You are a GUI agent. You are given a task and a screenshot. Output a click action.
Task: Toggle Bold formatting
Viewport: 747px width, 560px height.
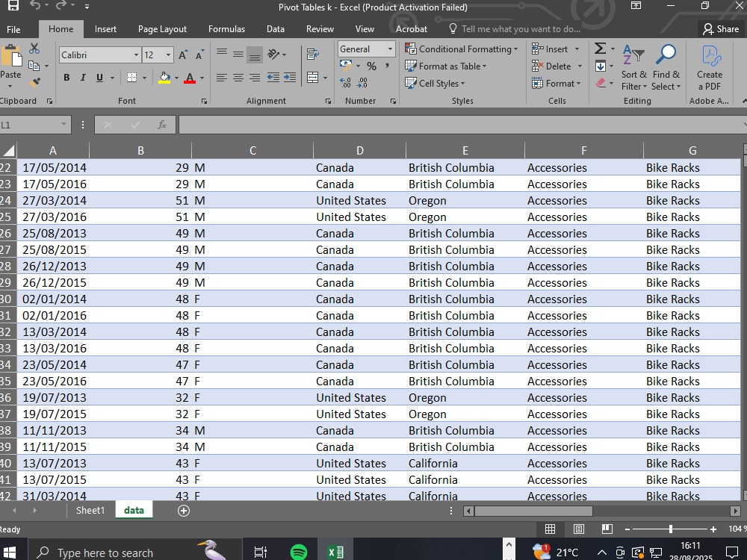(66, 78)
